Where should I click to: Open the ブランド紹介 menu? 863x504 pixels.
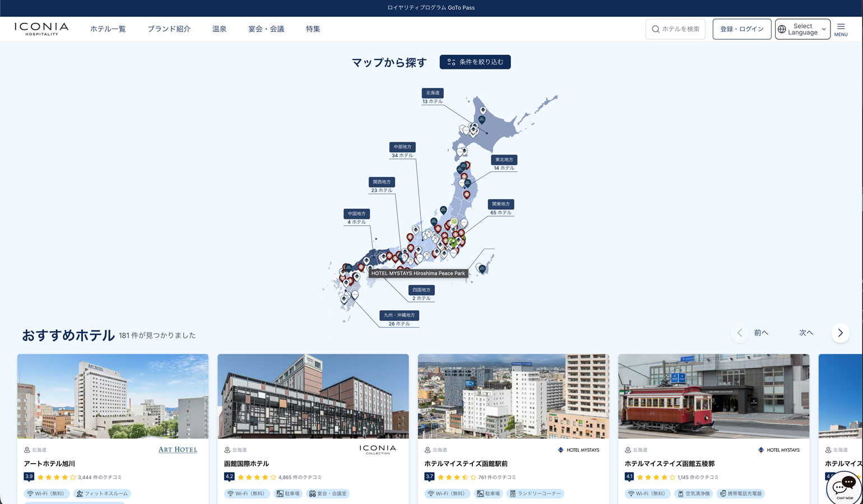click(x=169, y=29)
